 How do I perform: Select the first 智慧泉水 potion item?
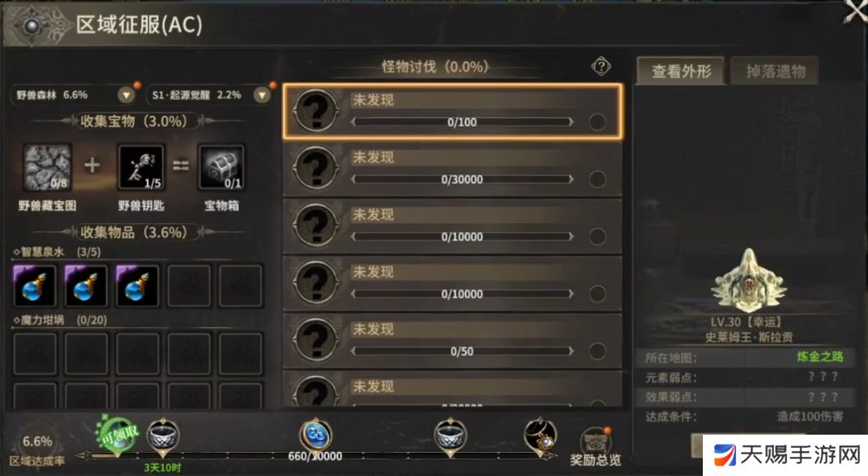coord(35,286)
